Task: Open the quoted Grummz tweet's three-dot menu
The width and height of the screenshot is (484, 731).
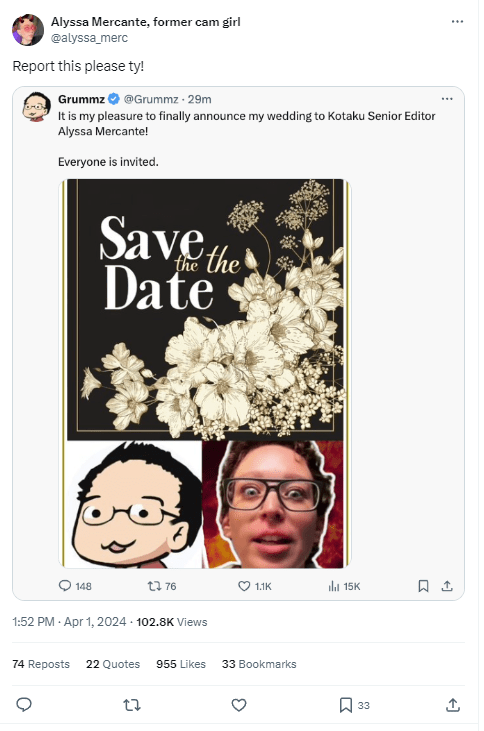Action: (x=447, y=99)
